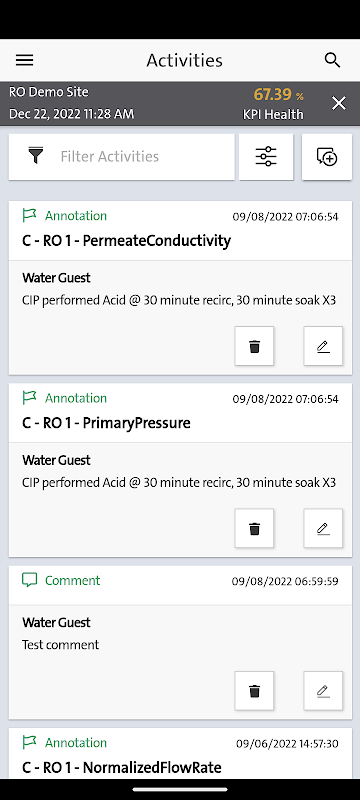Open the C - RO 1 - PermeateConductivity title
360x800 pixels.
coord(126,240)
